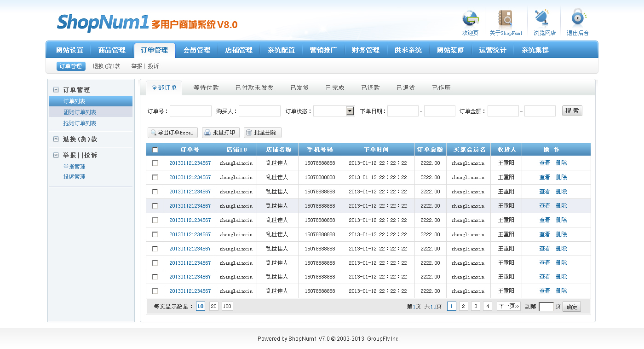Check the last order row checkbox
644x349 pixels.
click(x=155, y=291)
